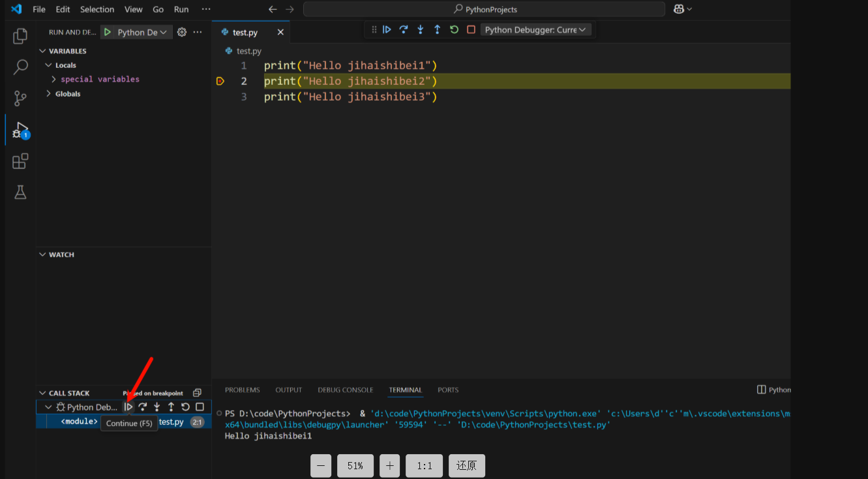Toggle the red breakpoint on line 2

point(220,80)
